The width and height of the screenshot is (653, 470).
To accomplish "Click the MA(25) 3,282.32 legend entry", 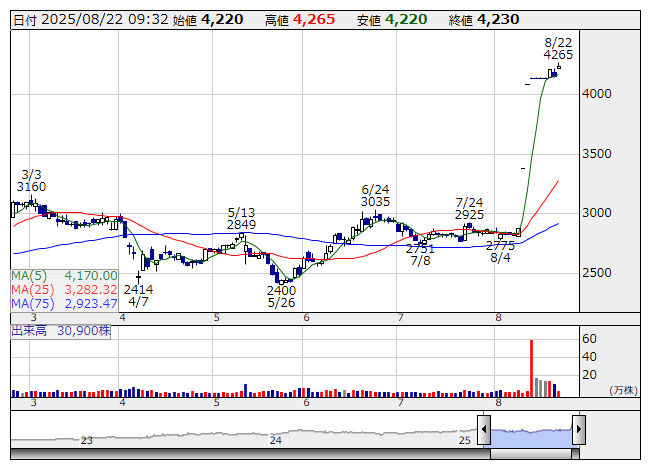I will point(65,289).
